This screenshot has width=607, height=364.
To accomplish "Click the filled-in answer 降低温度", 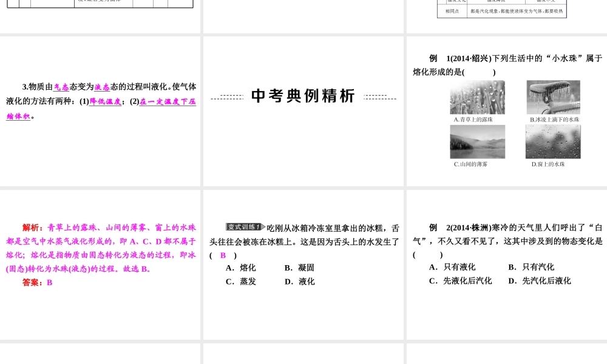I will coord(105,102).
